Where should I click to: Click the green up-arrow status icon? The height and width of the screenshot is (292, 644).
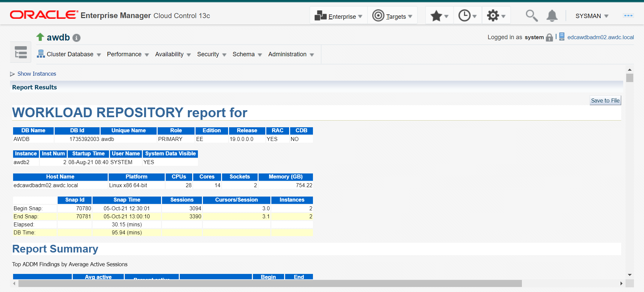point(40,37)
